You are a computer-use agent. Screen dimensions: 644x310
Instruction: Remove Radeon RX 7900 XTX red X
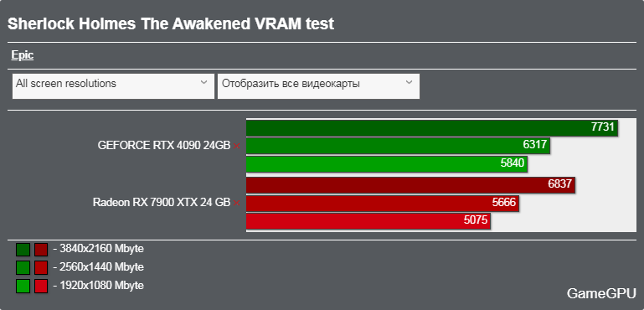click(x=236, y=203)
